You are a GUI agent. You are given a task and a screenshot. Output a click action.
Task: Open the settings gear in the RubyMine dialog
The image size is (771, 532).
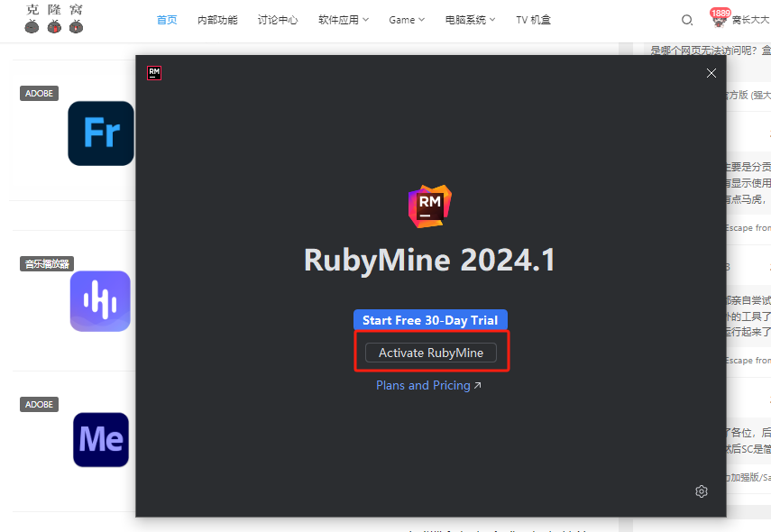(x=702, y=491)
